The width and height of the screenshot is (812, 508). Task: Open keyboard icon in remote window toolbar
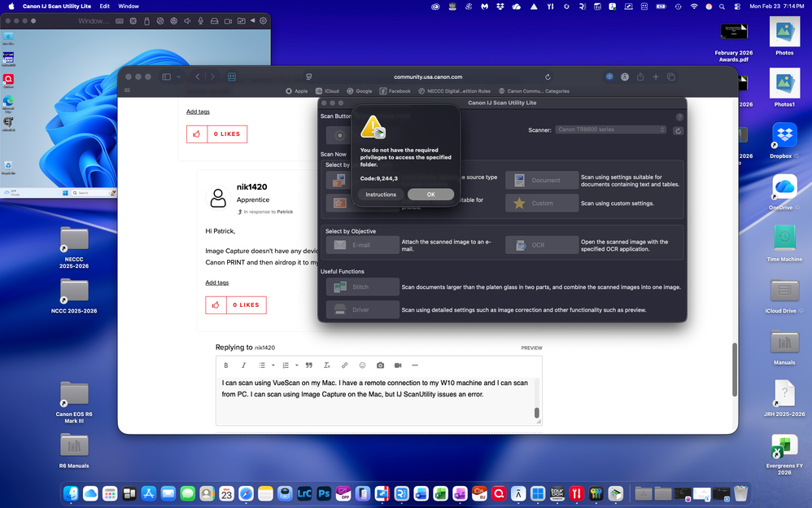coord(120,20)
